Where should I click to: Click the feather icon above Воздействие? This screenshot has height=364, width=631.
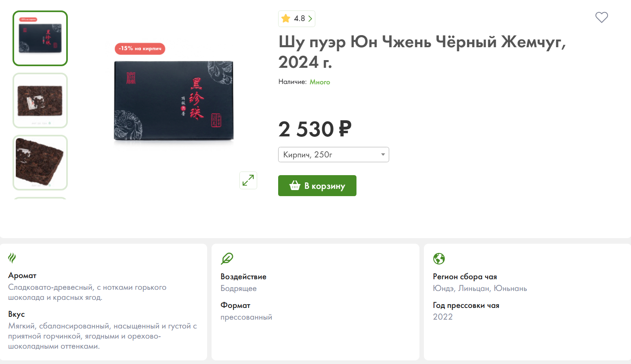pos(227,258)
